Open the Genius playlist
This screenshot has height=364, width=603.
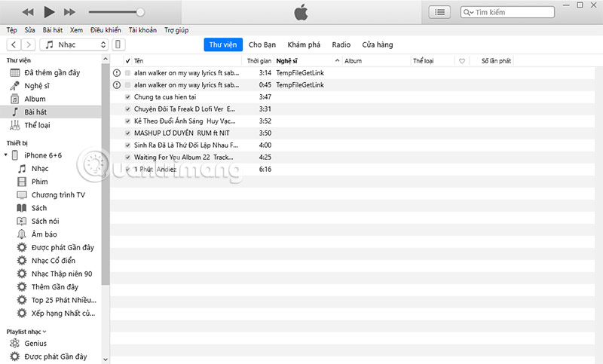(35, 343)
